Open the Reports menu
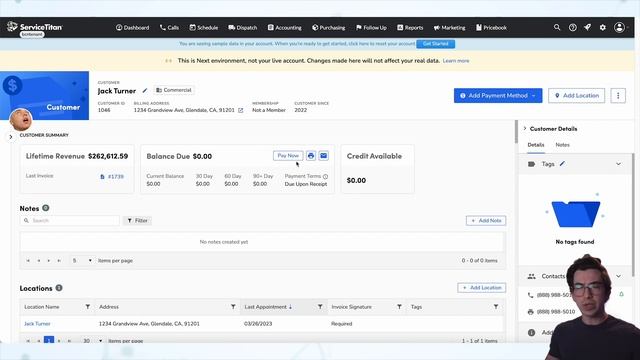This screenshot has height=360, width=640. click(410, 27)
